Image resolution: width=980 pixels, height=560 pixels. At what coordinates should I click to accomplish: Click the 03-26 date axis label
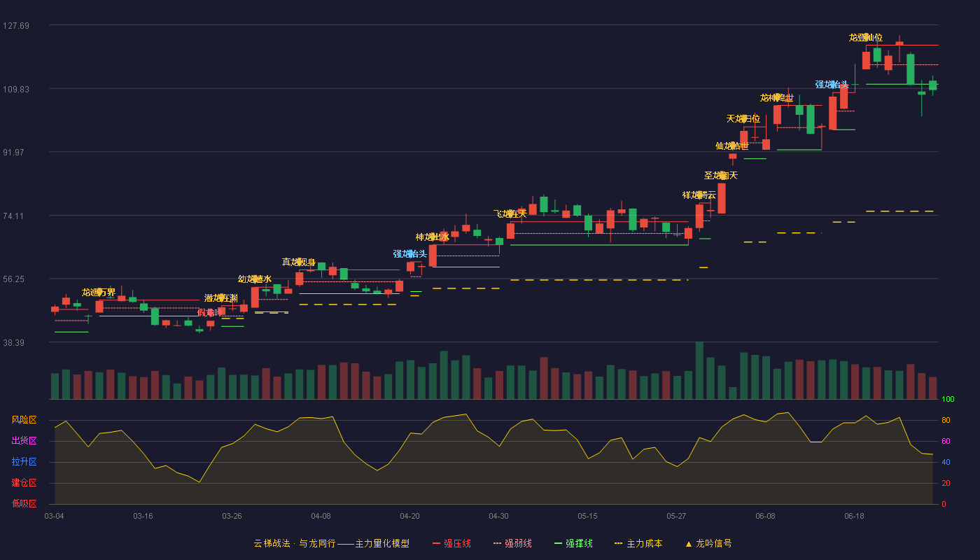click(232, 516)
